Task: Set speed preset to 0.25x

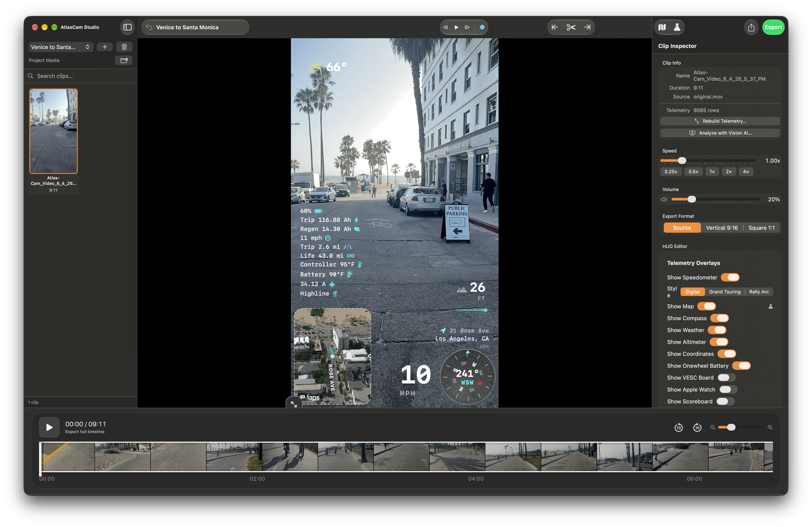Action: click(x=671, y=172)
